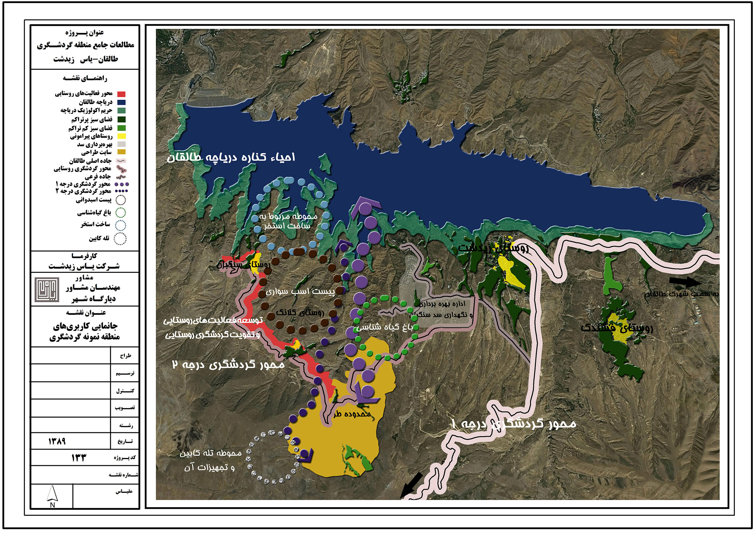The height and width of the screenshot is (534, 756).
Task: Click the gray dam operation legend swatch
Action: [121, 144]
